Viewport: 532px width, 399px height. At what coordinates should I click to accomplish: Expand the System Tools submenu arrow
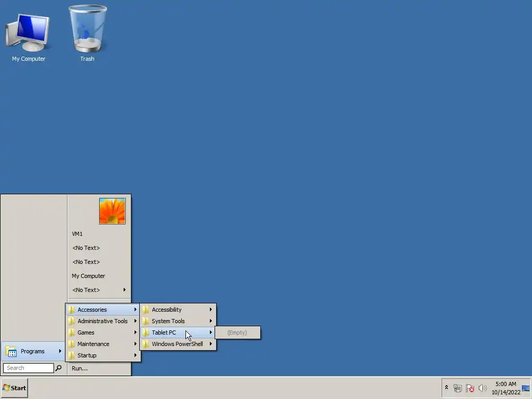(210, 321)
